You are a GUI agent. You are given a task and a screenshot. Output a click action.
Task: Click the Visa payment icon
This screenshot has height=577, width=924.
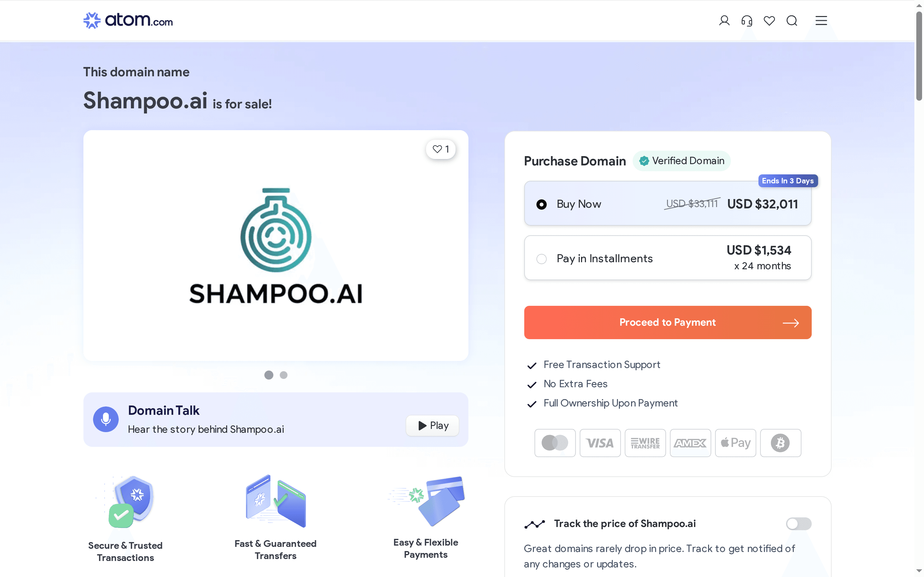[600, 443]
